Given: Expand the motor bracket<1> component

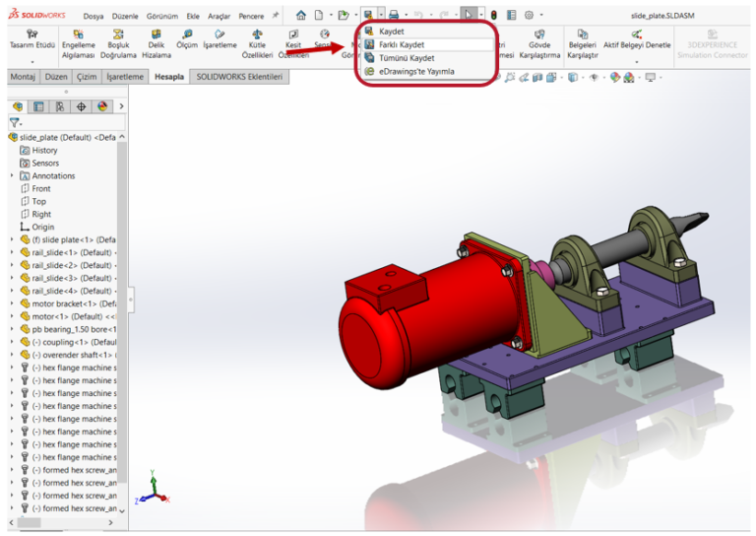Looking at the screenshot, I should click(x=12, y=303).
